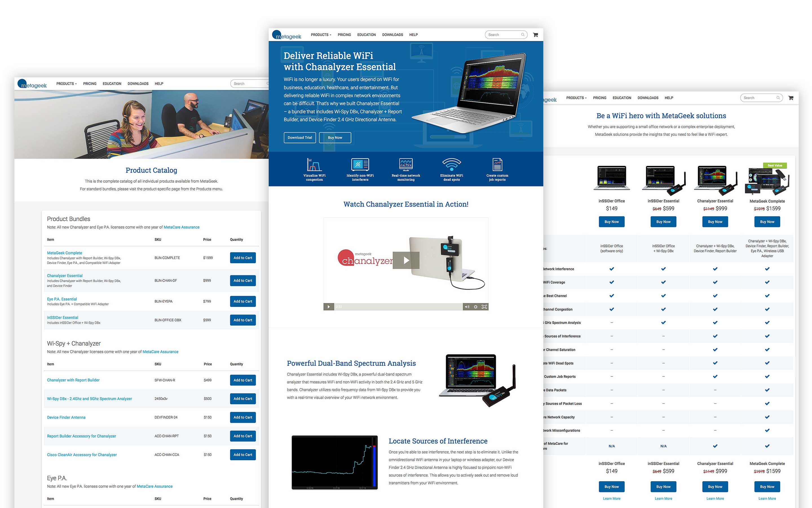Click the metageek logo in the center window
The image size is (812, 508).
coord(286,35)
